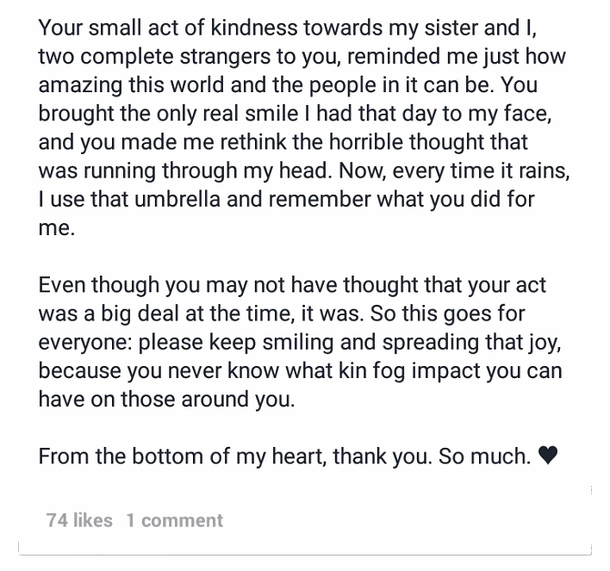Click the number 74 in the likes count
The image size is (610, 571).
point(56,520)
